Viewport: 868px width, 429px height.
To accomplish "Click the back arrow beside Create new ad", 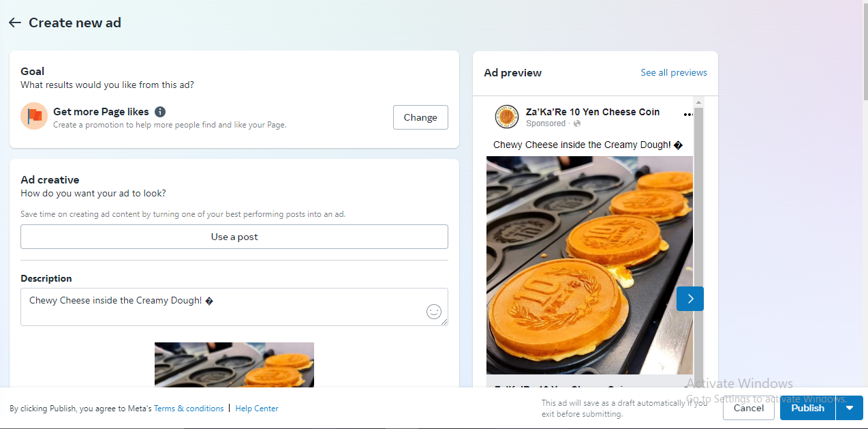I will [x=15, y=23].
